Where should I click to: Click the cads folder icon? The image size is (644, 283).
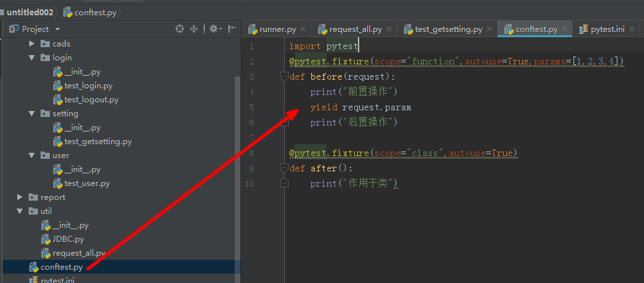[45, 43]
